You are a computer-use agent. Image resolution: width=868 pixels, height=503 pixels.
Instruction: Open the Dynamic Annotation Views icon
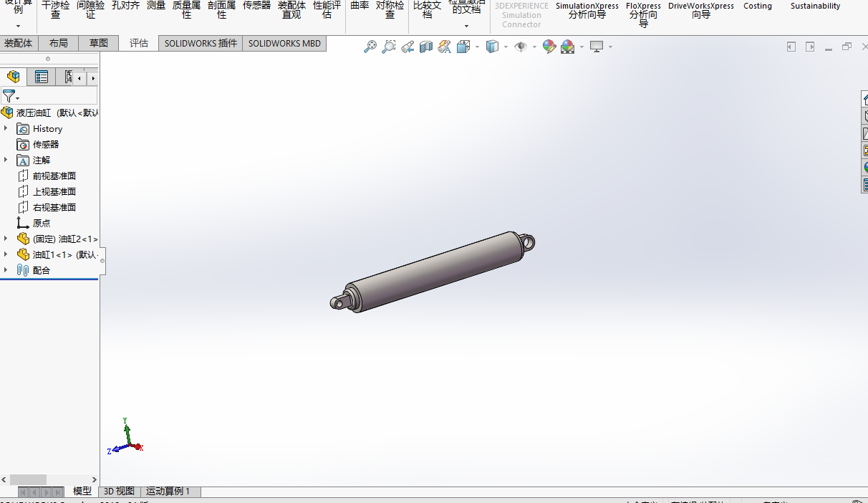point(445,47)
